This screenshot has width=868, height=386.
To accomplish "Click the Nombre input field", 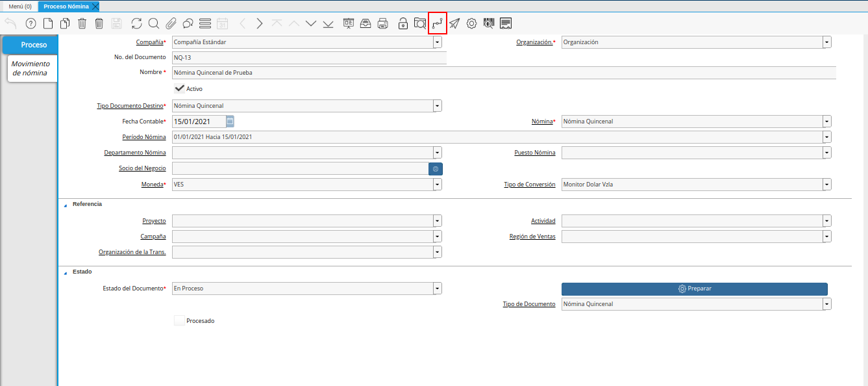I will point(503,73).
